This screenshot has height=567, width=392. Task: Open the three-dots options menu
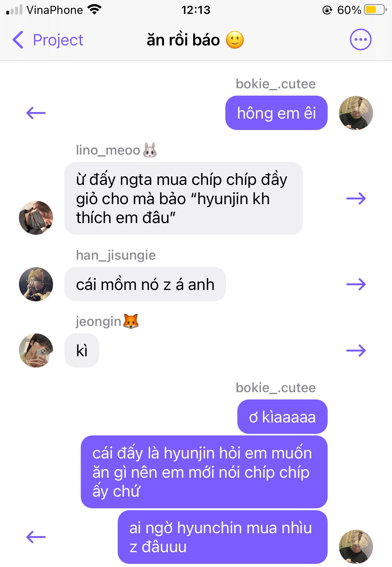360,39
